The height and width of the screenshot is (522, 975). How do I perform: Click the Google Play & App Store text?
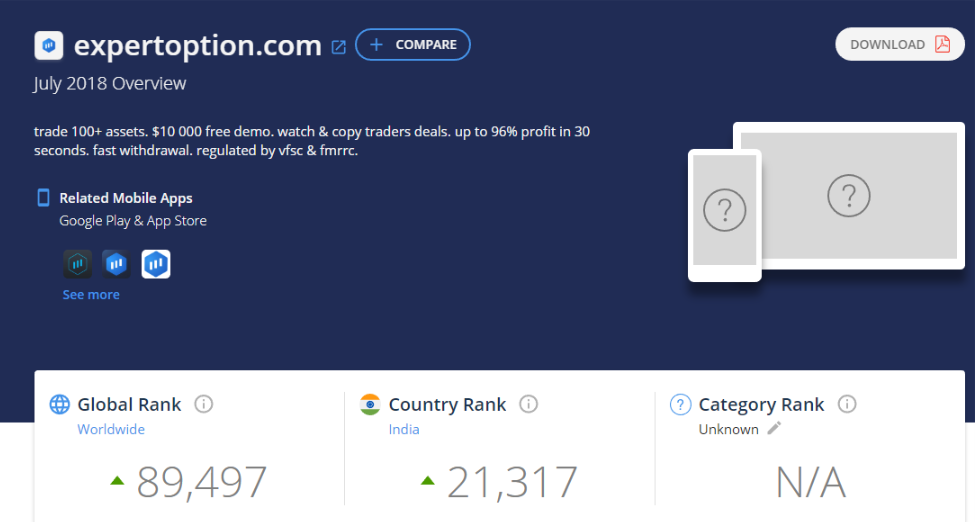(x=132, y=221)
